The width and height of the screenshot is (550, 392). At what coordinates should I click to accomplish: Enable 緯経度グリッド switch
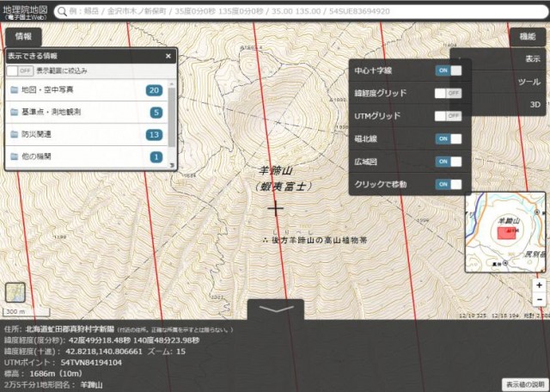tap(449, 94)
